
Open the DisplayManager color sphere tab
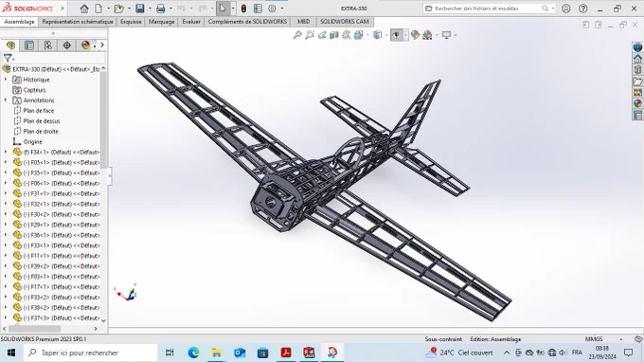pyautogui.click(x=85, y=45)
